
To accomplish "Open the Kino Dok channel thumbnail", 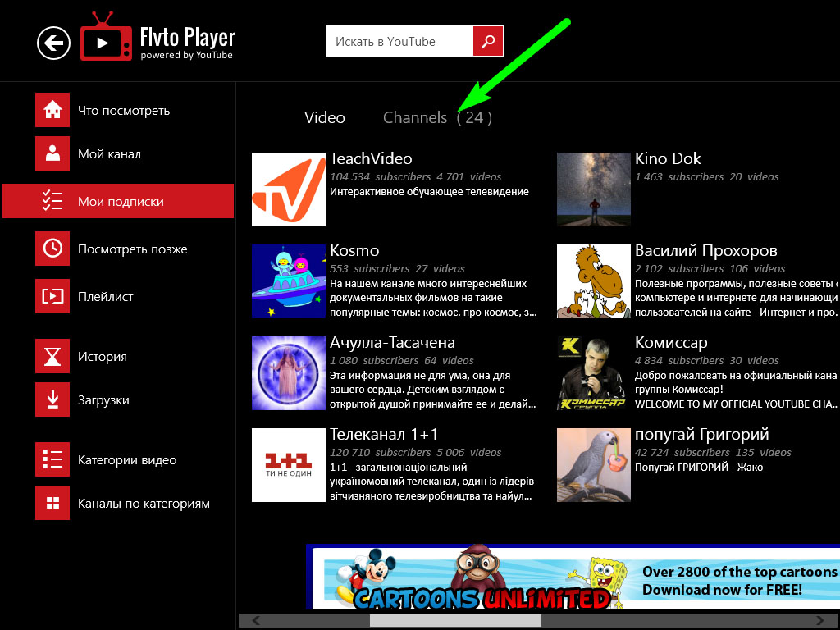I will pos(594,189).
